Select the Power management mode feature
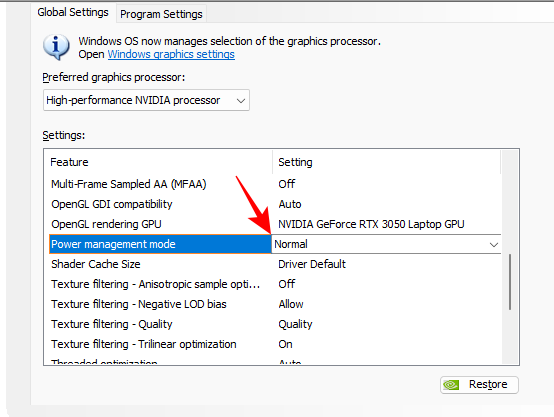The height and width of the screenshot is (417, 554). [x=160, y=244]
